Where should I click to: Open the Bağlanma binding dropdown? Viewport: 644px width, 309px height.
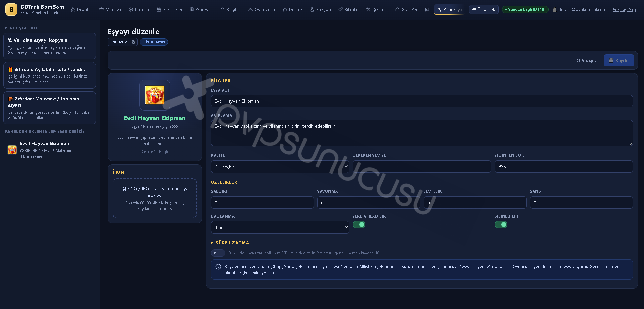click(280, 227)
